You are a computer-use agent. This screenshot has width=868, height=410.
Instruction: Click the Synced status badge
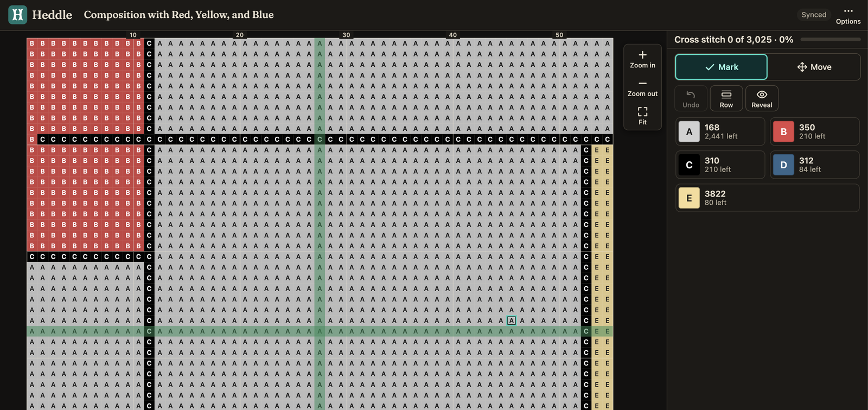pyautogui.click(x=814, y=15)
